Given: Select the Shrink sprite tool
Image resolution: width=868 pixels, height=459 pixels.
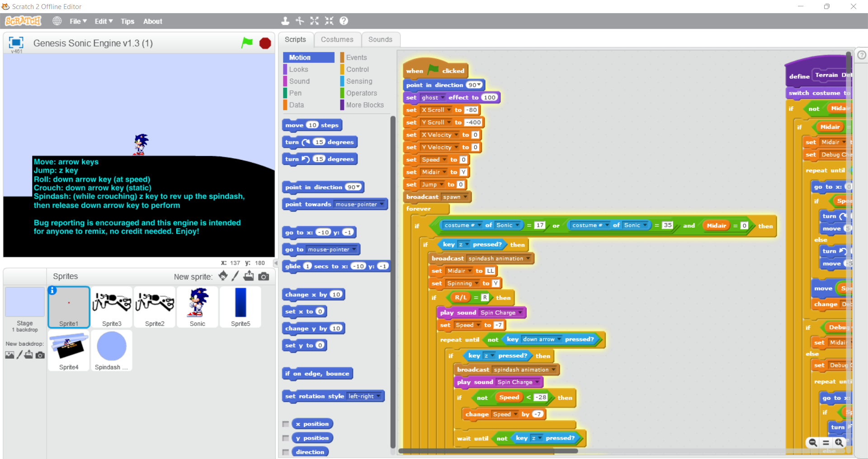Looking at the screenshot, I should 329,21.
